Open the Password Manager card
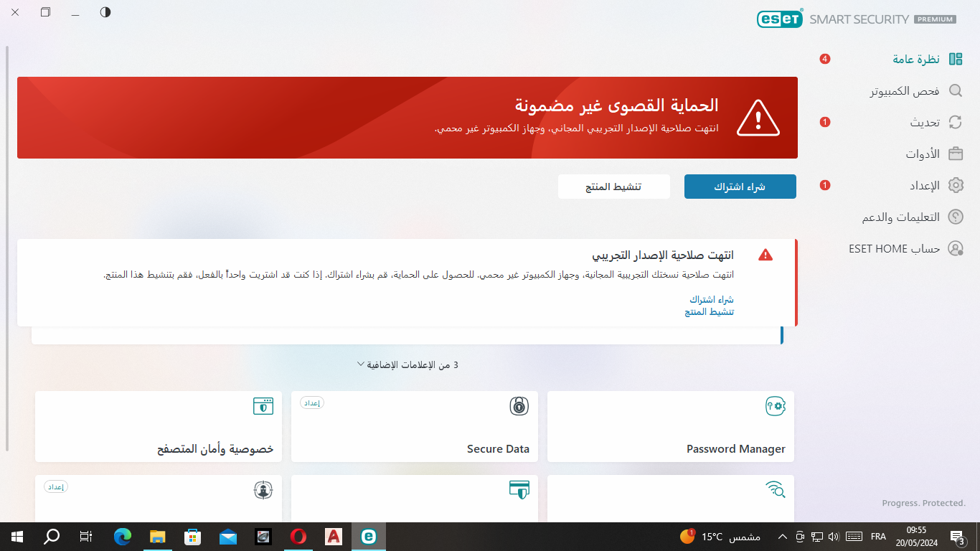Viewport: 980px width, 551px height. 670,426
